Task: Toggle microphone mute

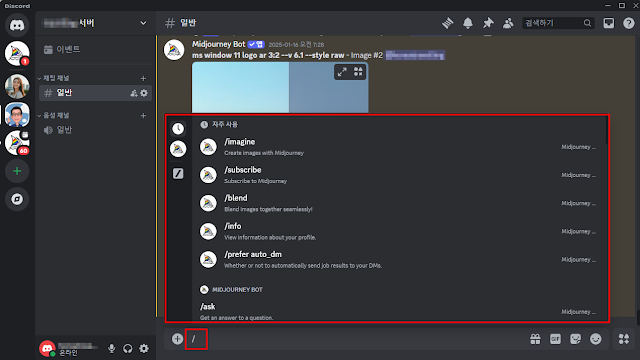Action: point(111,349)
